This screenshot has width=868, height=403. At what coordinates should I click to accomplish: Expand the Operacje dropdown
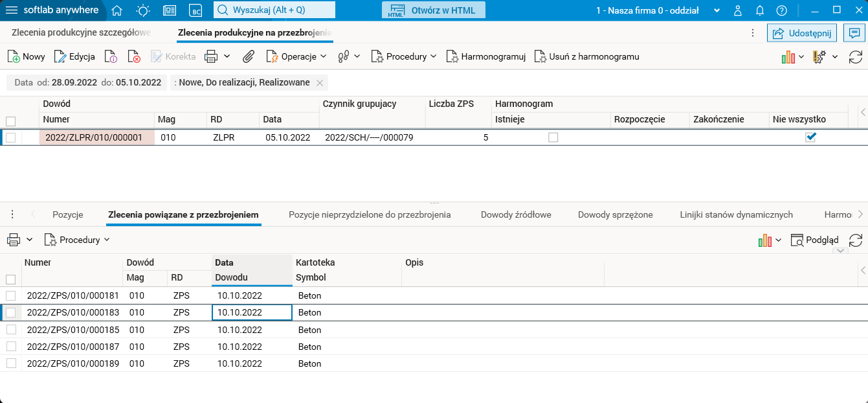pyautogui.click(x=297, y=56)
